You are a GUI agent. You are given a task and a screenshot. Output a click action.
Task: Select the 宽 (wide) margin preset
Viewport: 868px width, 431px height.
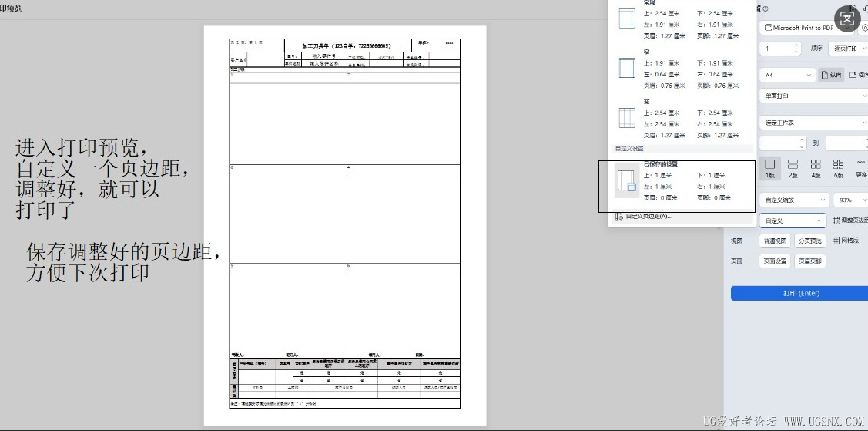(x=682, y=119)
